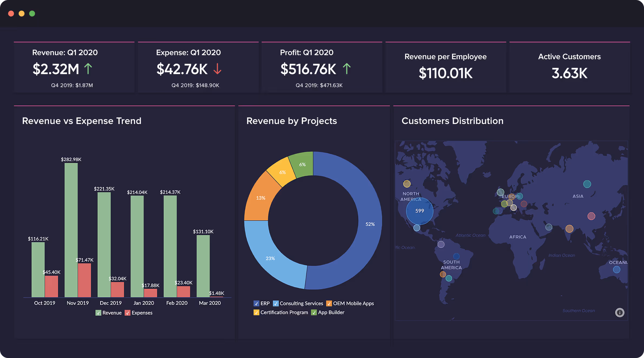The width and height of the screenshot is (644, 358).
Task: Open the Revenue per Employee card
Action: click(x=445, y=68)
